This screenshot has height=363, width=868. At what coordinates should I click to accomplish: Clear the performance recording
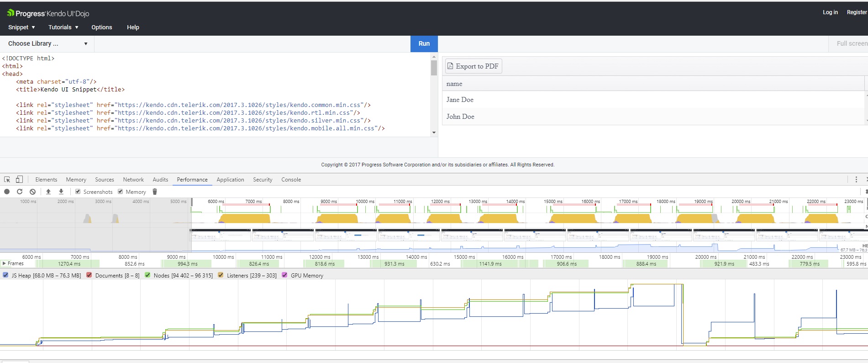(32, 192)
